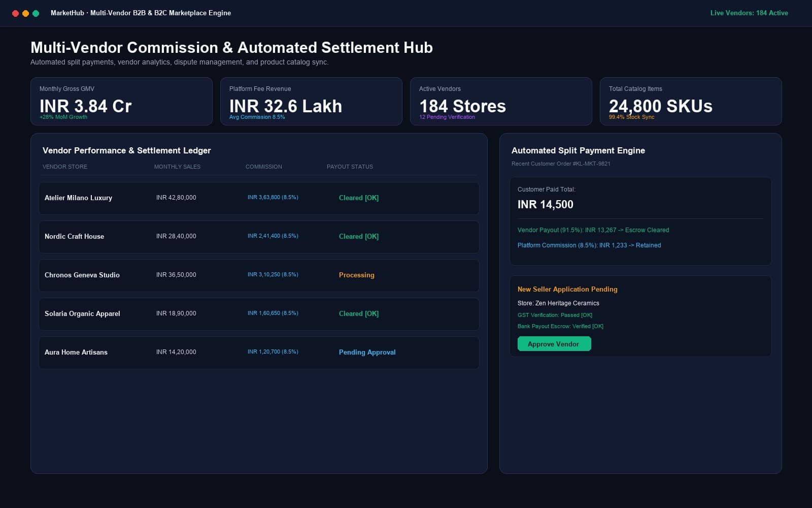
Task: Click monthly sales INR 42,80,000
Action: click(x=176, y=198)
